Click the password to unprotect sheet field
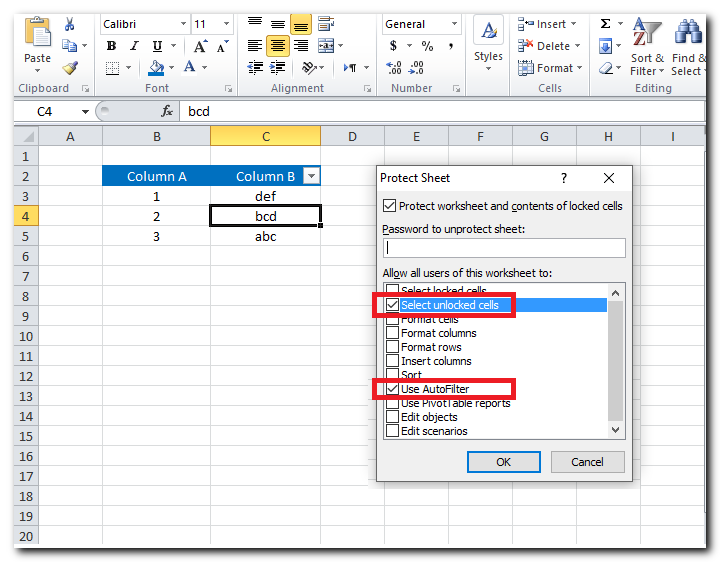The width and height of the screenshot is (720, 562). (x=504, y=248)
